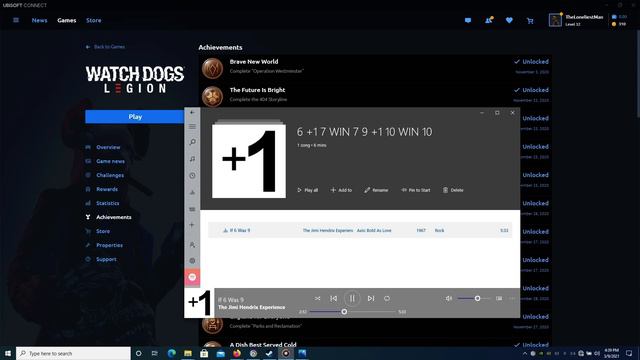Viewport: 640px width, 360px height.
Task: Expand hidden system tray icons chevron
Action: point(524,353)
